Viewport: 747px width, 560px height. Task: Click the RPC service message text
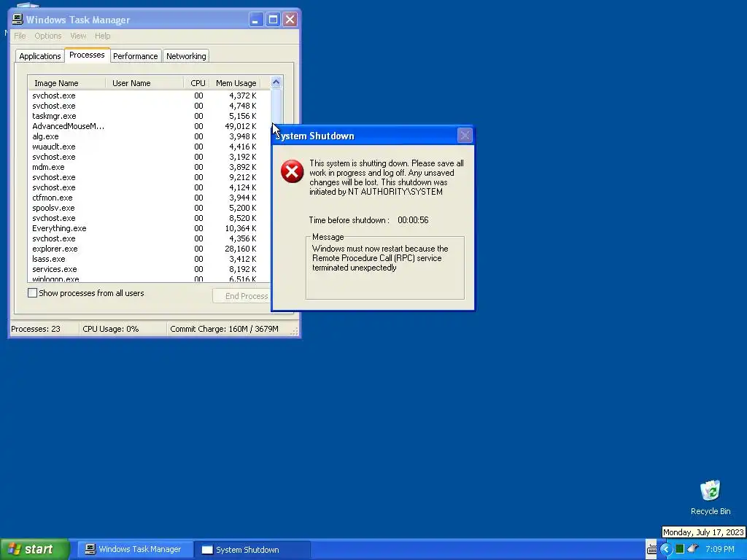380,258
